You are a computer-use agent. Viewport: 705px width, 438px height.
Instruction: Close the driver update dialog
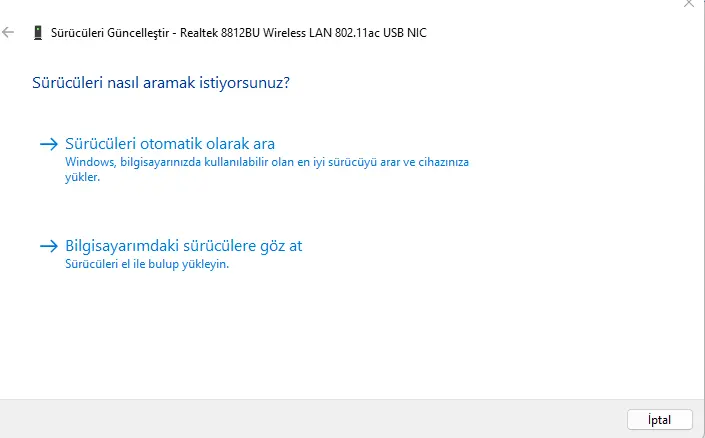coord(688,4)
